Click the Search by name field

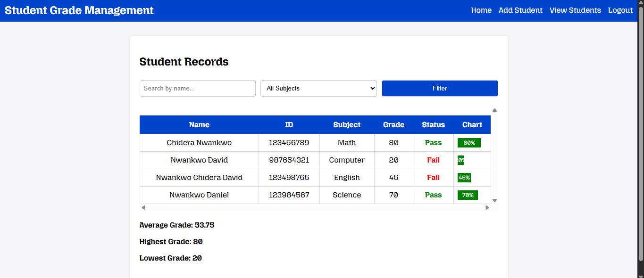(x=197, y=88)
